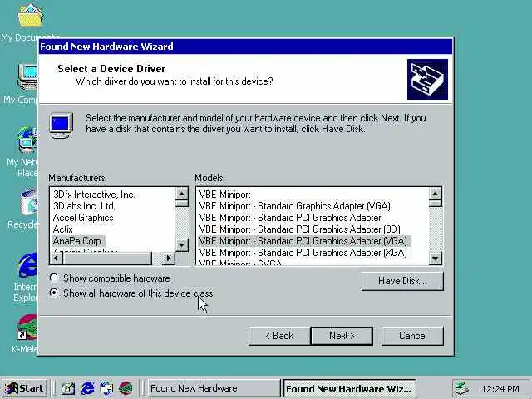Image resolution: width=532 pixels, height=399 pixels.
Task: Open the K-Meleon quick launch icon
Action: 126,388
